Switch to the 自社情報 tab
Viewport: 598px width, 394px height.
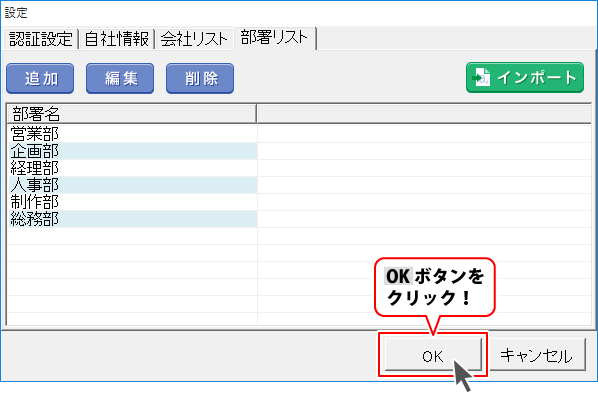(117, 39)
